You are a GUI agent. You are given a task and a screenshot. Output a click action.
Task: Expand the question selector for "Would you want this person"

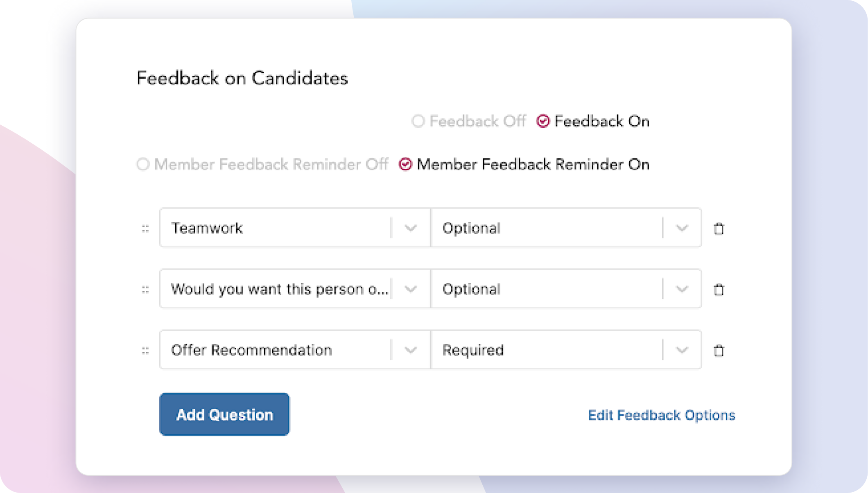410,289
